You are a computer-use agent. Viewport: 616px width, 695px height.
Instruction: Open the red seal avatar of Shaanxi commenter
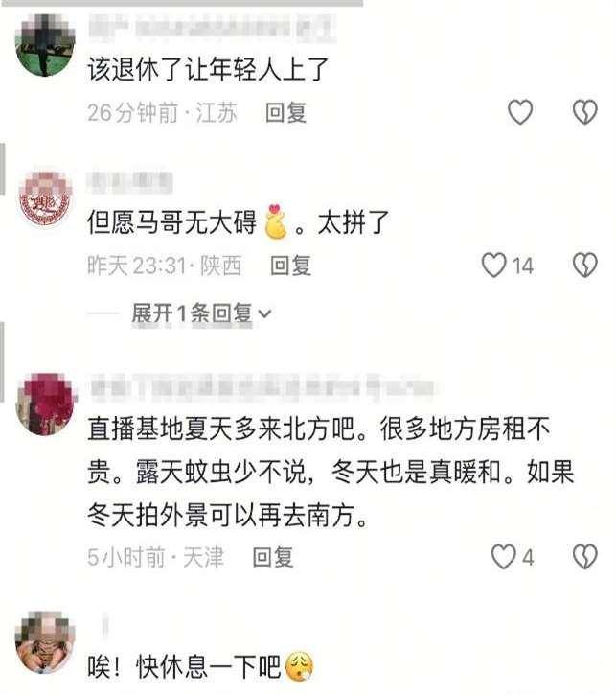(45, 199)
